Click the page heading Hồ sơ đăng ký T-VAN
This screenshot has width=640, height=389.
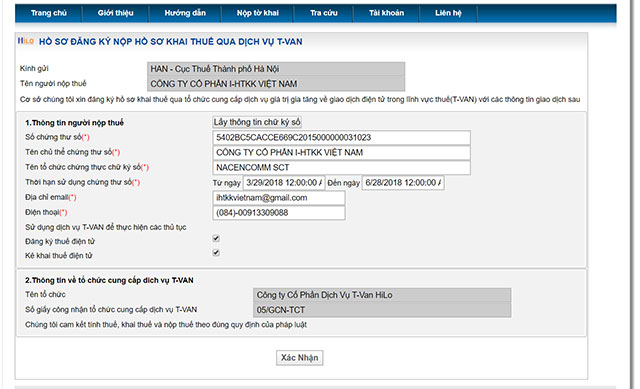pos(171,42)
